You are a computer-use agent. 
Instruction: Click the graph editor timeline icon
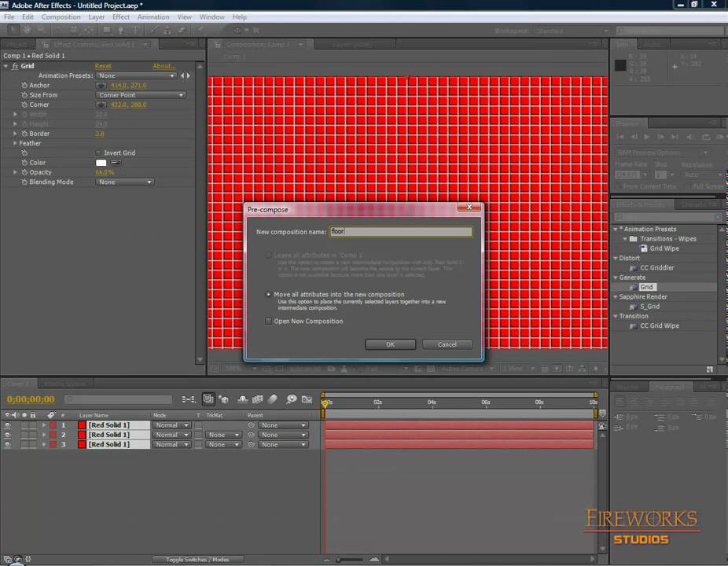(x=307, y=399)
